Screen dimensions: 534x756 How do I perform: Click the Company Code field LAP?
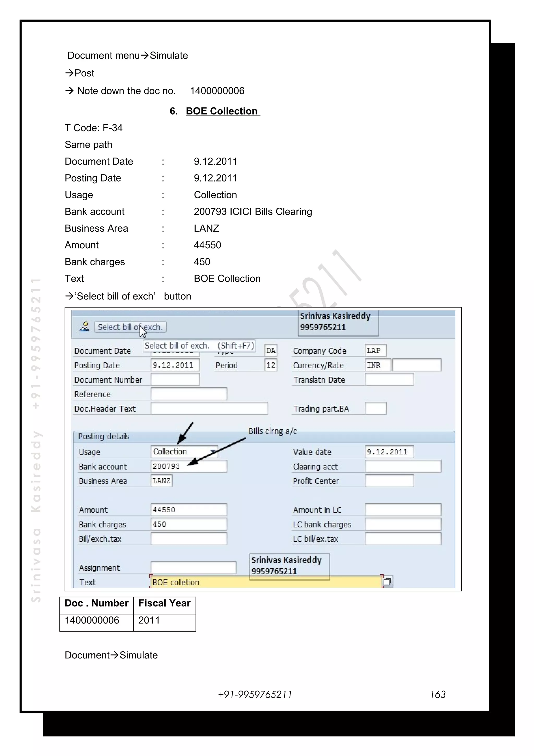point(375,350)
